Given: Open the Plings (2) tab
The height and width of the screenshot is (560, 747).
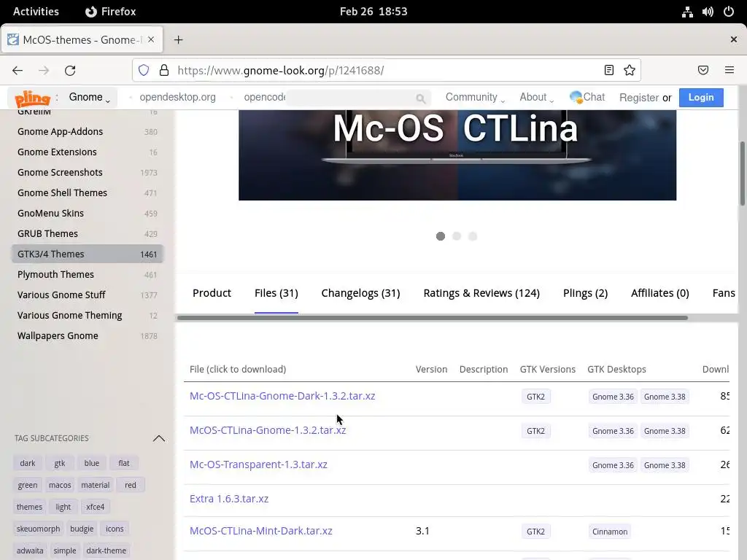Looking at the screenshot, I should (585, 293).
